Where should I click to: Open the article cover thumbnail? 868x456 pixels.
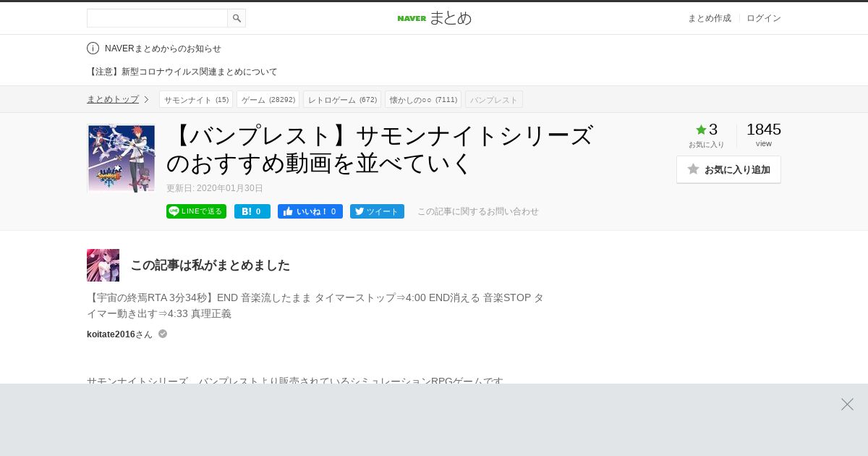click(122, 159)
